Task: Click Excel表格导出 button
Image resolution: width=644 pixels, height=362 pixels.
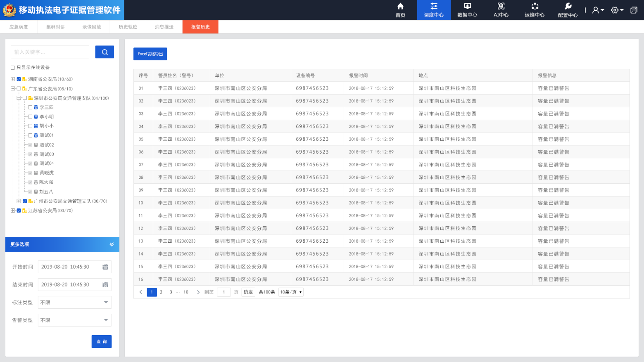Action: tap(150, 54)
